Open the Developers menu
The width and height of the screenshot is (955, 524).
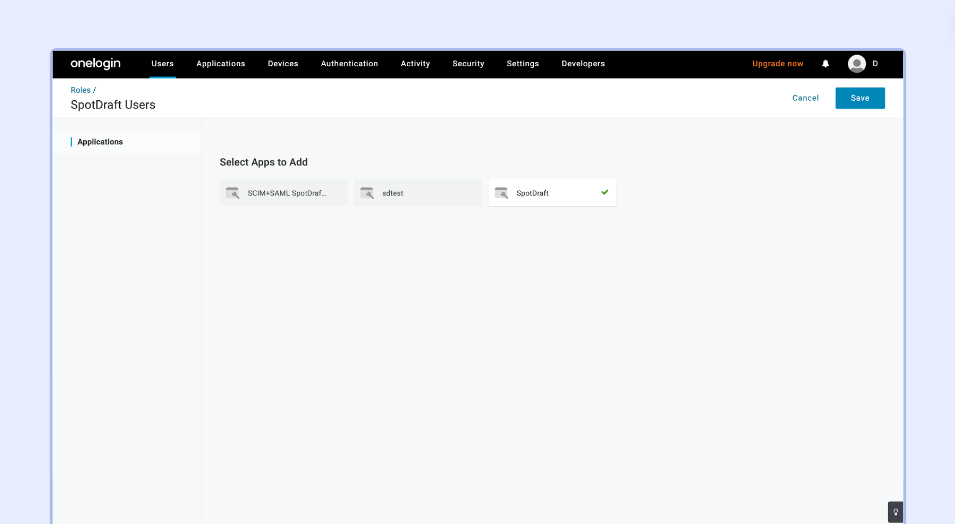click(583, 63)
